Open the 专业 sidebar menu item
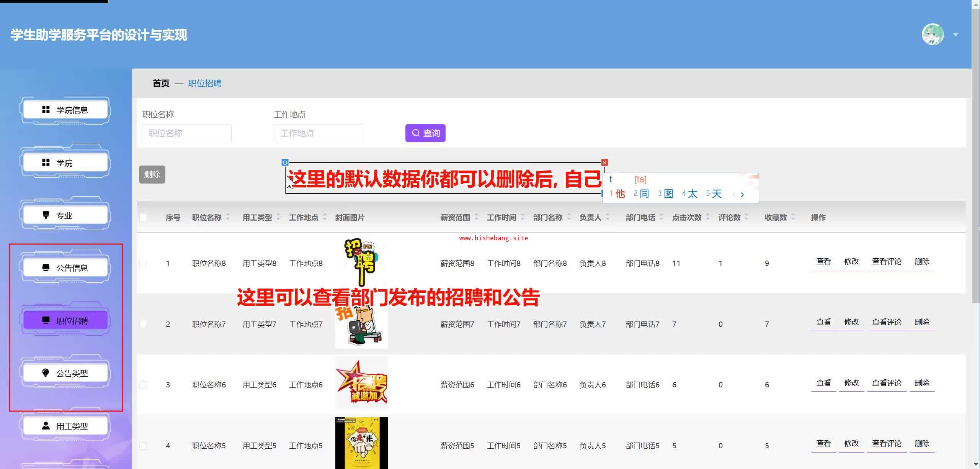 pyautogui.click(x=65, y=215)
